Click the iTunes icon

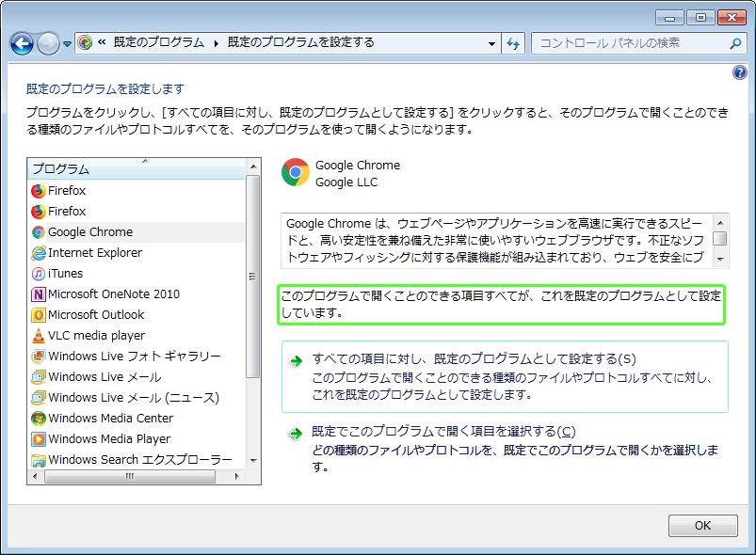(x=38, y=274)
